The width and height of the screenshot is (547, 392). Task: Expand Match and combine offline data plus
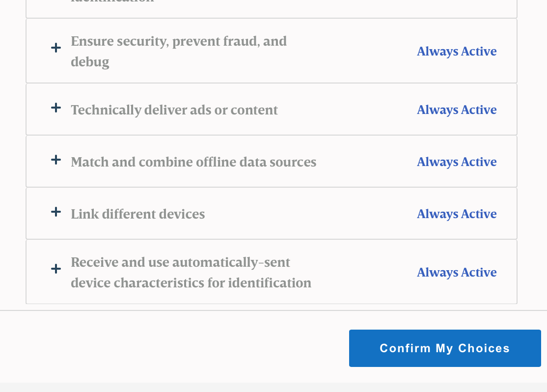[x=56, y=160]
